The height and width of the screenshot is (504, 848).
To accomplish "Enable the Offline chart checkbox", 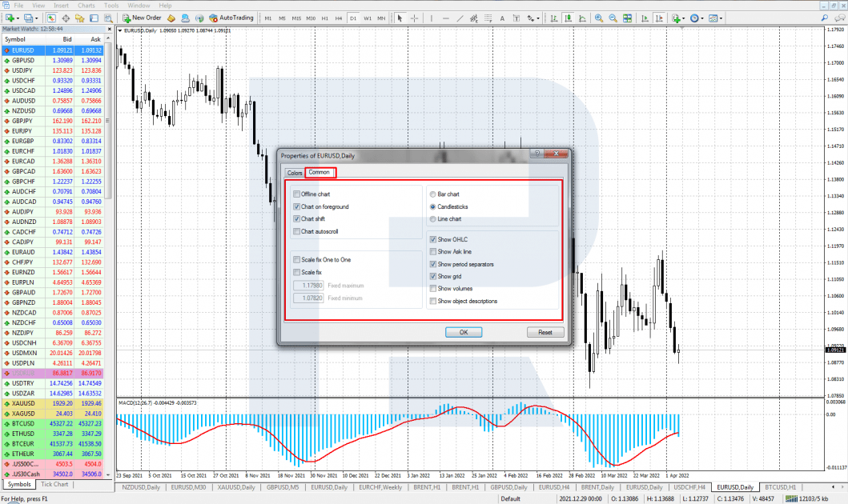I will [296, 194].
